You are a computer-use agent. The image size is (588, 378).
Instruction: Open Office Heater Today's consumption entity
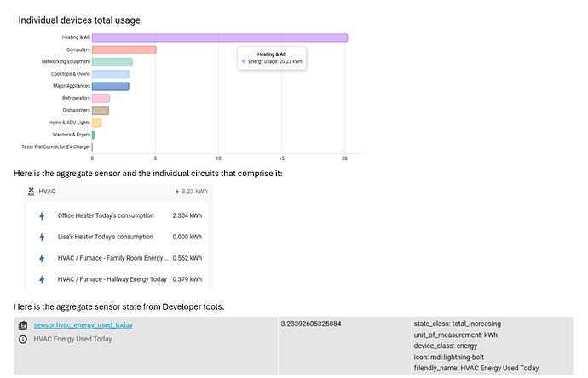click(106, 215)
